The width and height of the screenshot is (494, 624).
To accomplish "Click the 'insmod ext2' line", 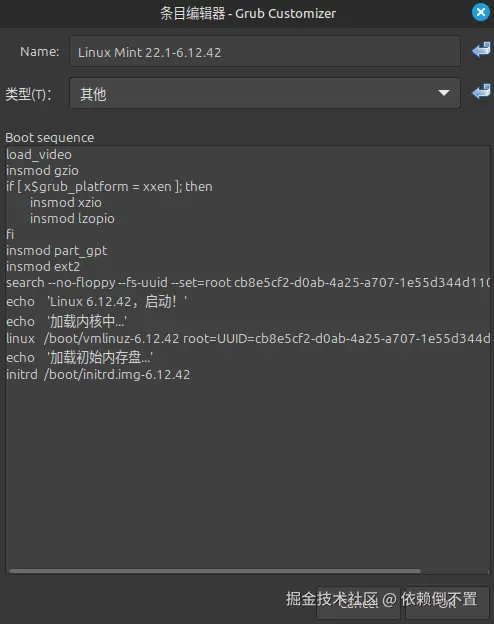I will (43, 267).
